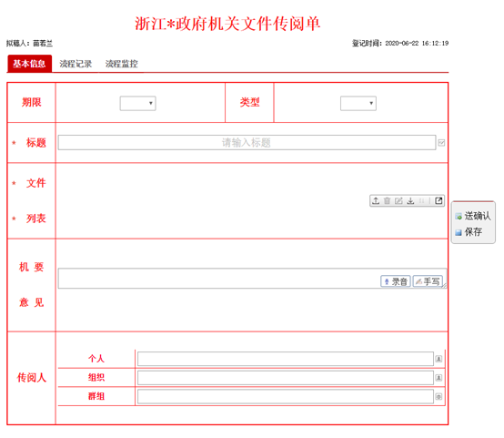
Task: Open person picker for 个人 row
Action: click(x=438, y=359)
